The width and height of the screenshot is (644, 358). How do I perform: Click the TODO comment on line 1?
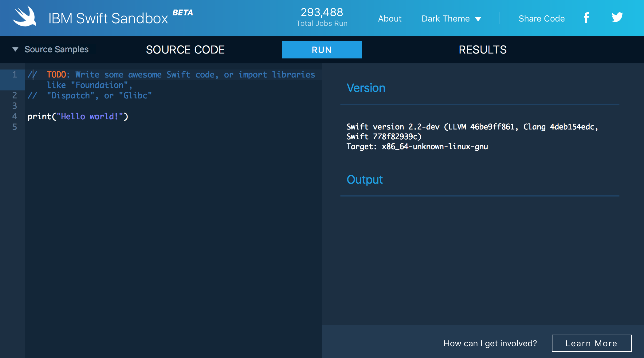coord(57,74)
